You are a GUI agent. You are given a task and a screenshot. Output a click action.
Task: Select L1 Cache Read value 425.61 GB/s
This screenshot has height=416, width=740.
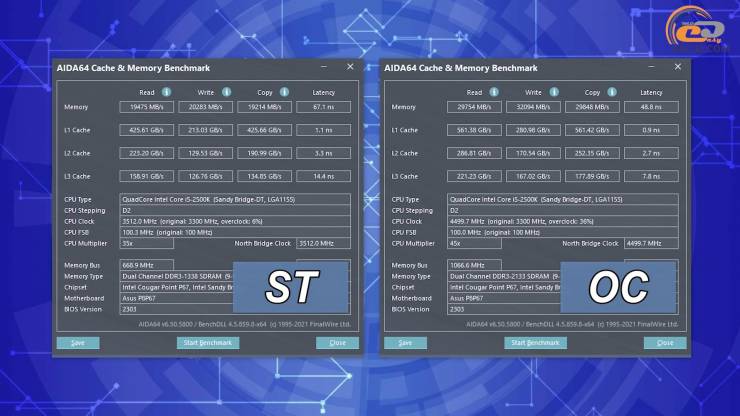[146, 130]
